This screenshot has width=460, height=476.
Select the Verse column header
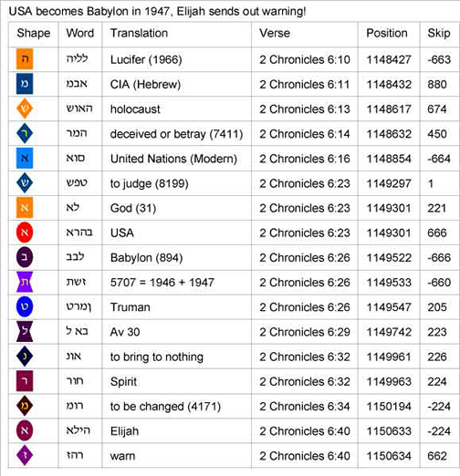(275, 33)
